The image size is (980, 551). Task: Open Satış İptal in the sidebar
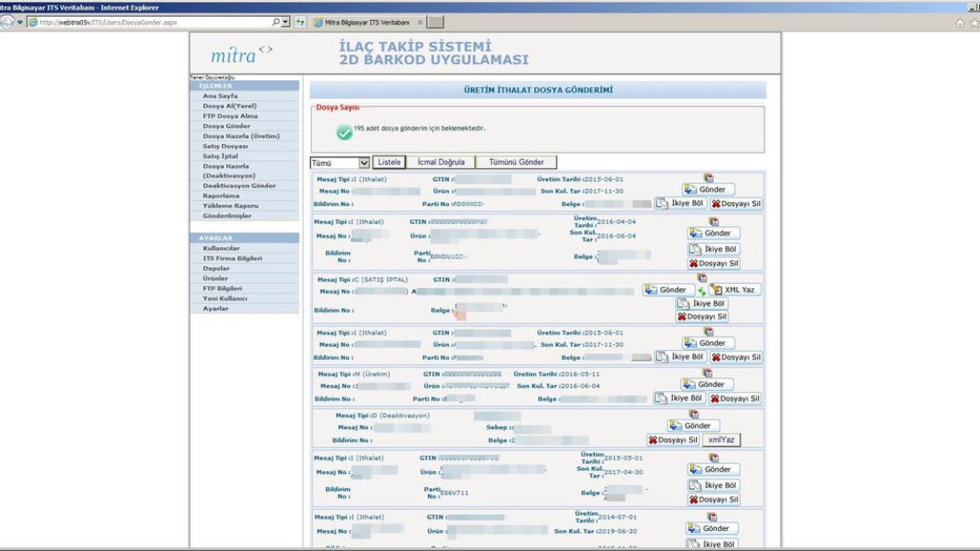point(220,157)
